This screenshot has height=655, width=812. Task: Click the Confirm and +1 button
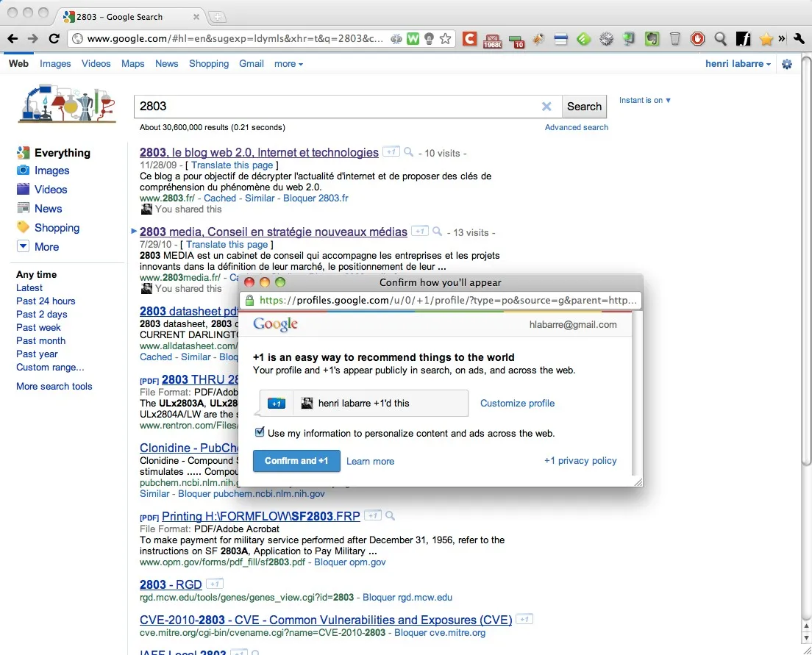296,461
